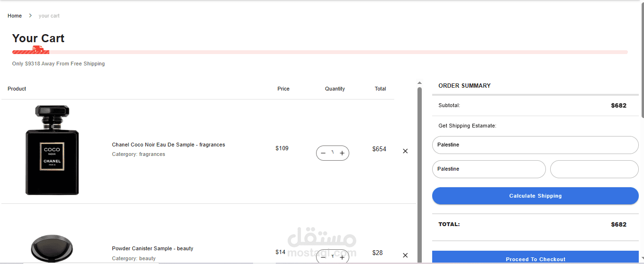Click the 'TOTAL:' label
This screenshot has width=644, height=264.
click(x=449, y=224)
